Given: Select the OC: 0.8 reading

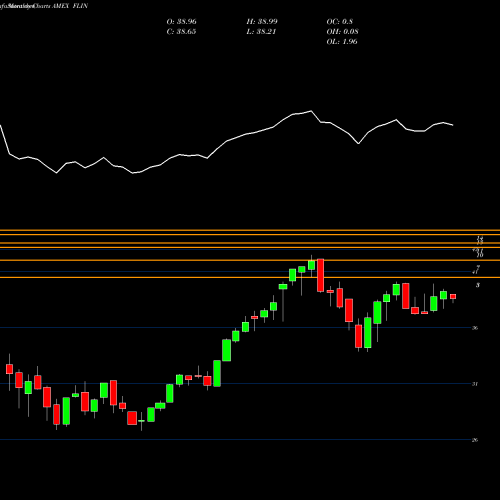Looking at the screenshot, I should 339,22.
